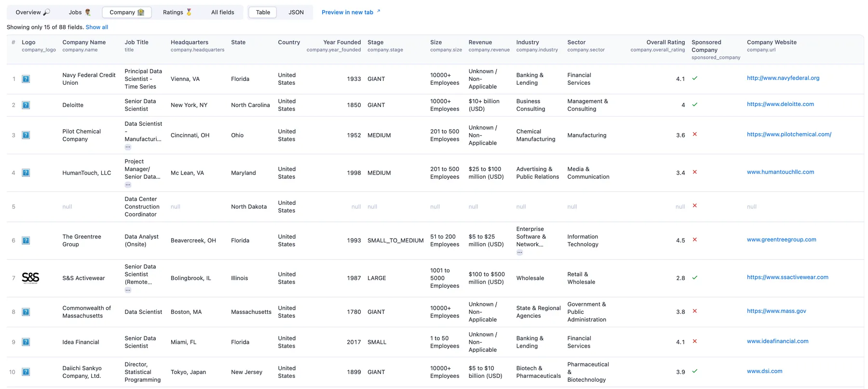Open the pilotchemical.com website link
868x389 pixels.
point(789,134)
